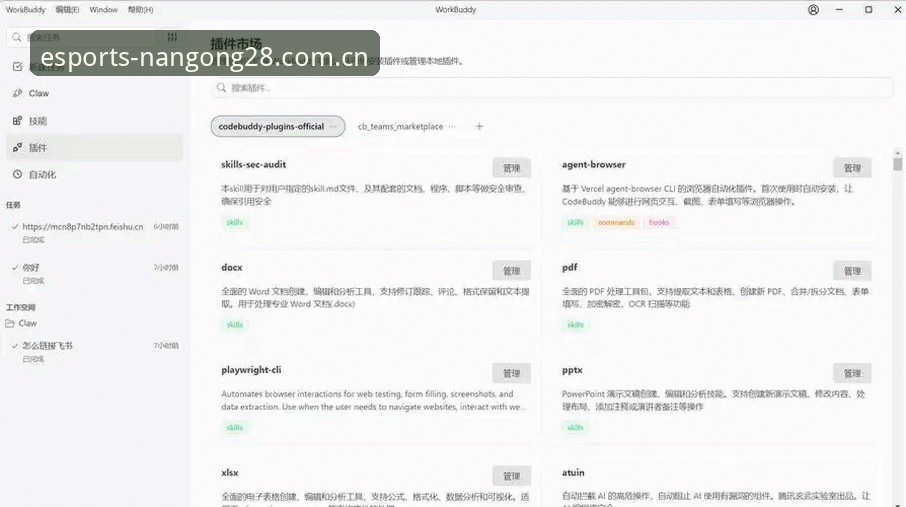
Task: Click the skills tag on pptx
Action: [575, 428]
